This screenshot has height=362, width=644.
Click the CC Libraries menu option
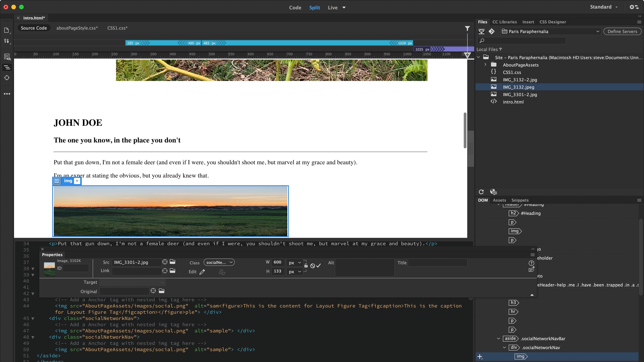(x=505, y=22)
